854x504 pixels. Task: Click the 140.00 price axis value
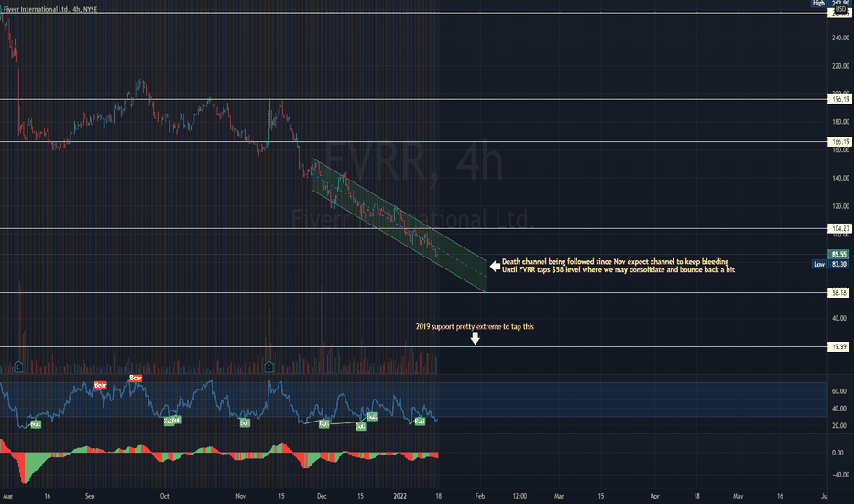pos(840,178)
